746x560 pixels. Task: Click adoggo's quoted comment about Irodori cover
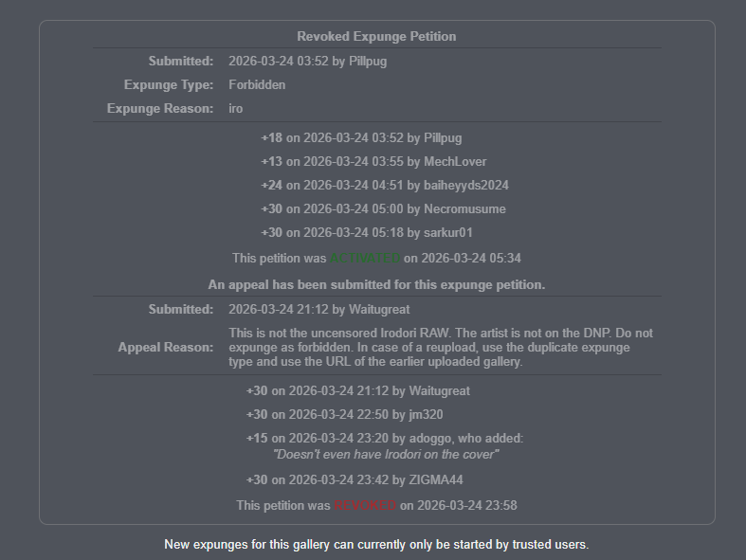386,455
